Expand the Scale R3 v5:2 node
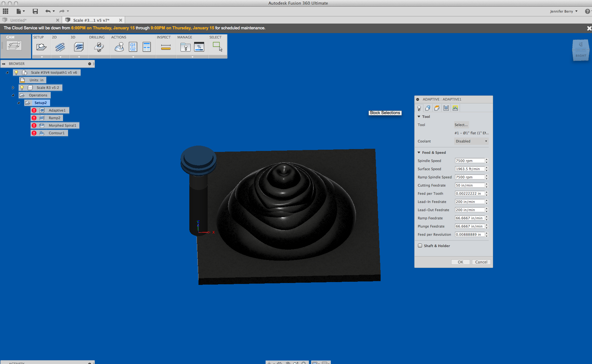Viewport: 592px width, 364px height. click(13, 88)
